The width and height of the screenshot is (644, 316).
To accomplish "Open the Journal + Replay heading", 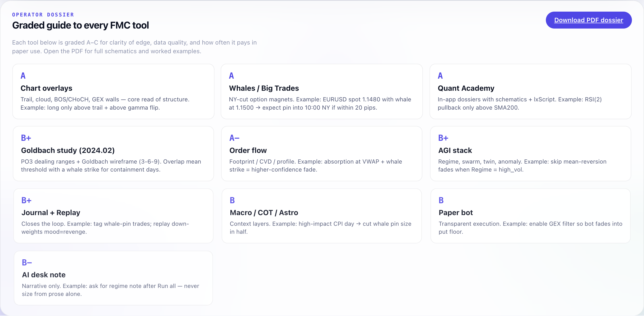I will coord(51,212).
